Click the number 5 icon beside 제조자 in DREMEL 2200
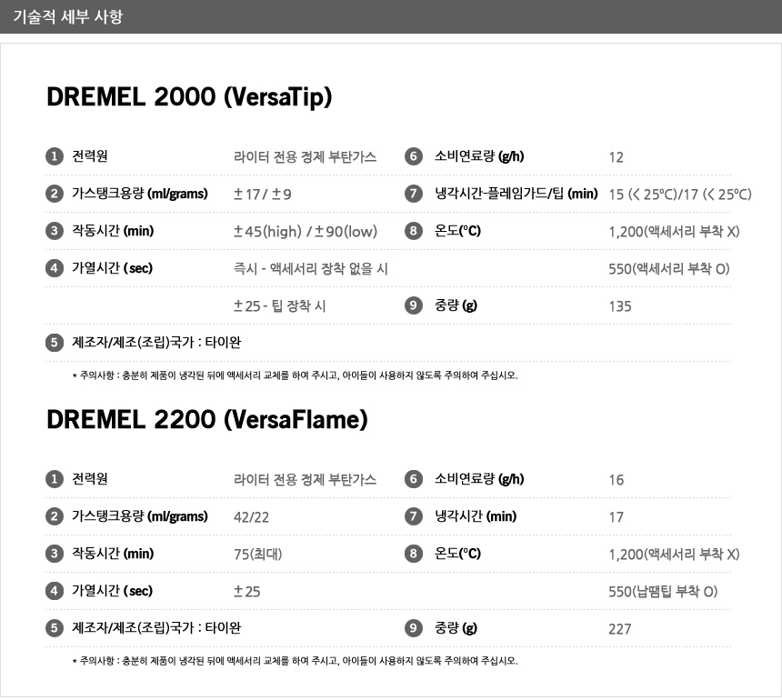The image size is (782, 700). [x=55, y=627]
